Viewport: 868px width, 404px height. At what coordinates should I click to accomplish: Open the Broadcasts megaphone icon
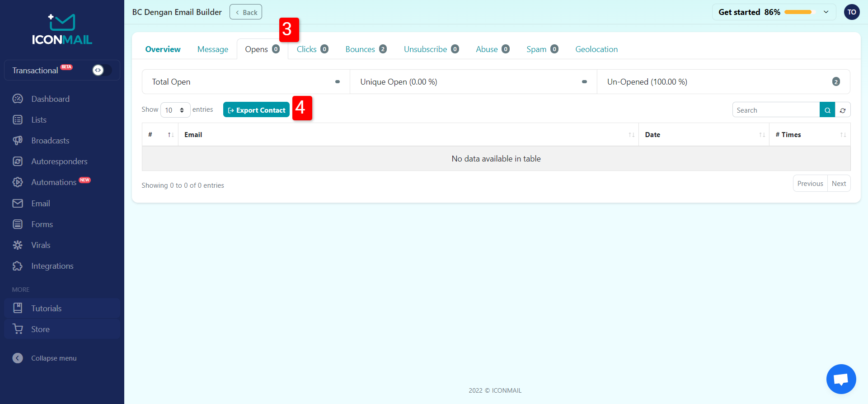[18, 141]
